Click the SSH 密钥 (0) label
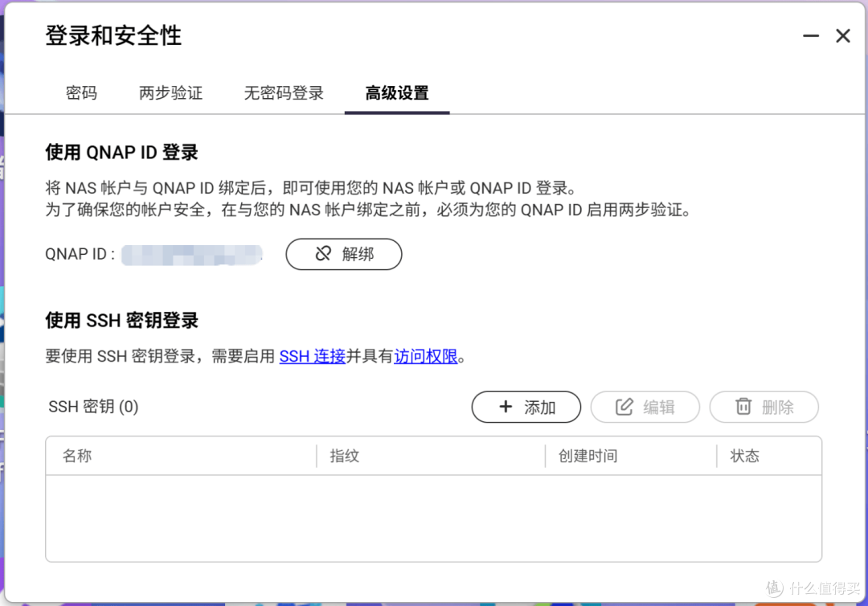This screenshot has width=868, height=606. click(x=93, y=407)
